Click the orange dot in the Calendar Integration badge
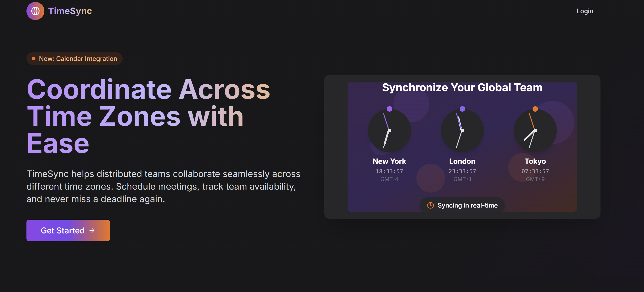Viewport: 644px width, 292px height. click(x=33, y=59)
